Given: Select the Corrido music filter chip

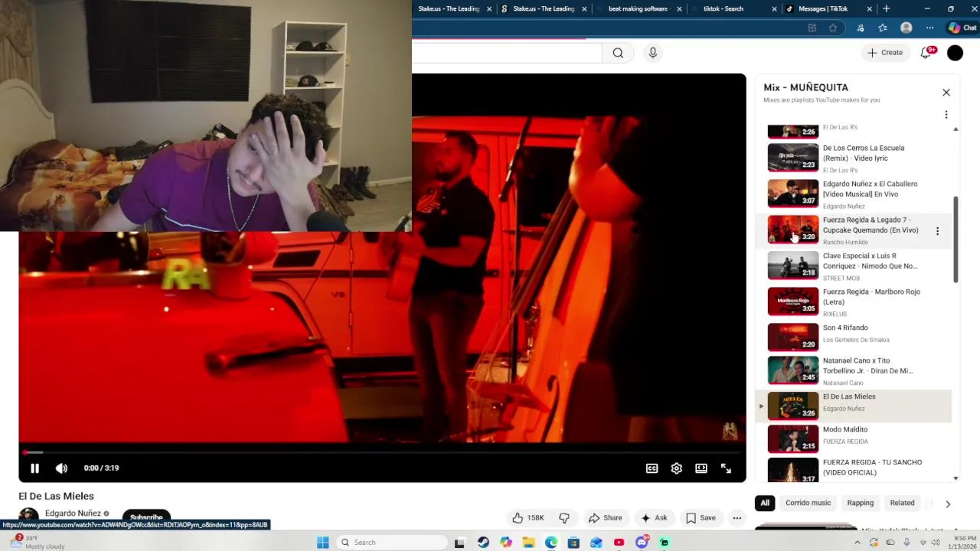Looking at the screenshot, I should point(808,503).
